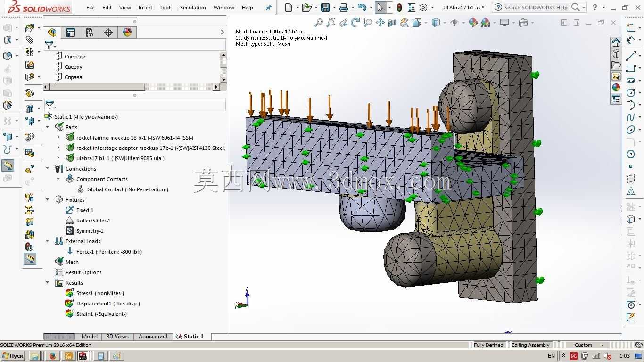Click the Print icon
Image resolution: width=644 pixels, height=362 pixels.
click(344, 8)
